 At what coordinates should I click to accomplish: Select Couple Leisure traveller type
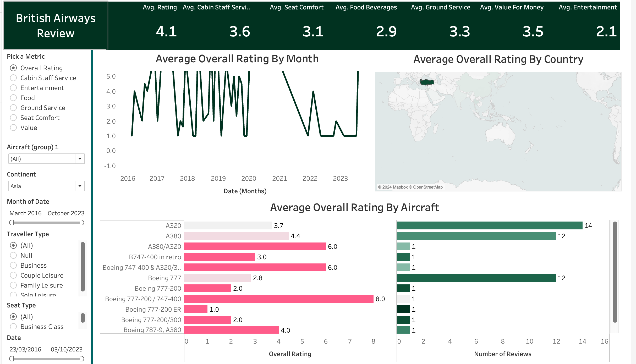point(13,275)
